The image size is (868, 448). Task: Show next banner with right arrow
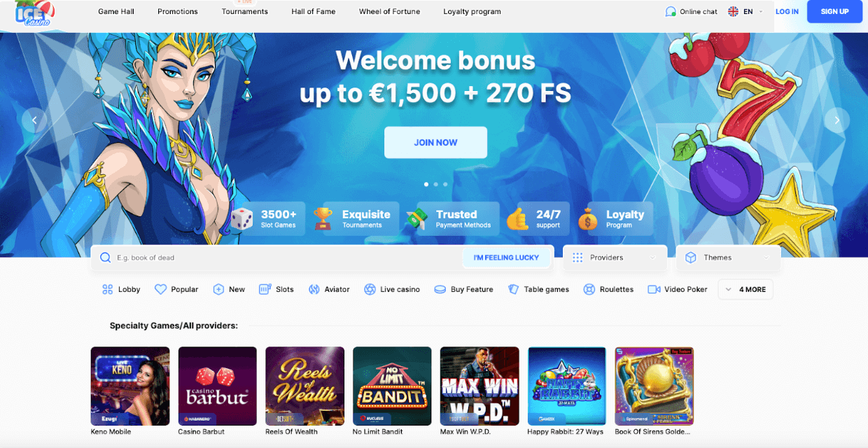pyautogui.click(x=836, y=120)
